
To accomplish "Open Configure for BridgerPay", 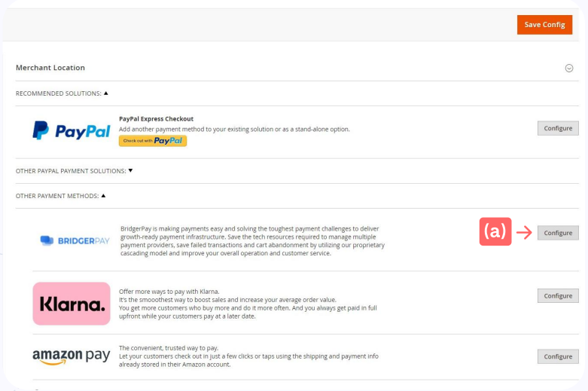I will point(558,233).
